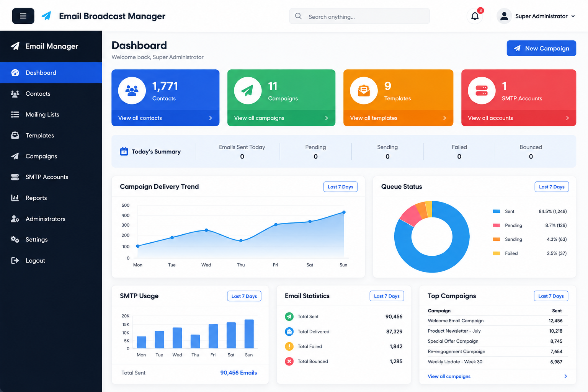Open the Super Administrator dropdown arrow

point(573,16)
